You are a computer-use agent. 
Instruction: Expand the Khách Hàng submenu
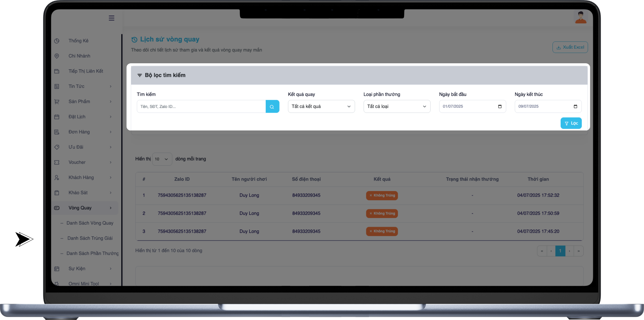[x=111, y=178]
